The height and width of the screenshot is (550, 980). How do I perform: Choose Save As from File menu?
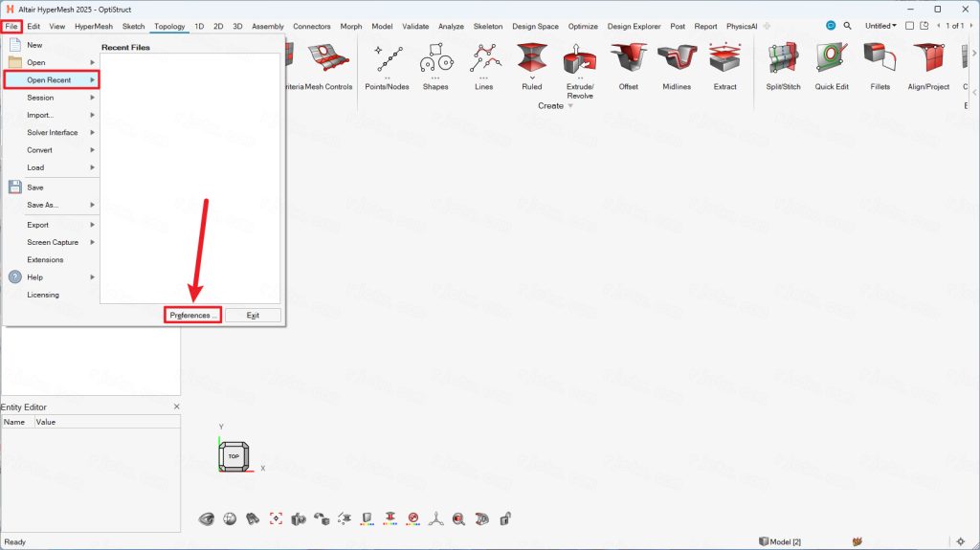(43, 205)
